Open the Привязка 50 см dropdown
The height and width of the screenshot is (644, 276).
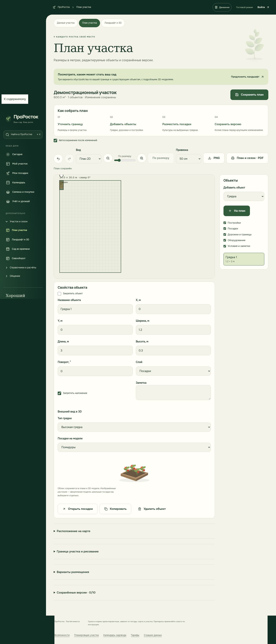[188, 159]
